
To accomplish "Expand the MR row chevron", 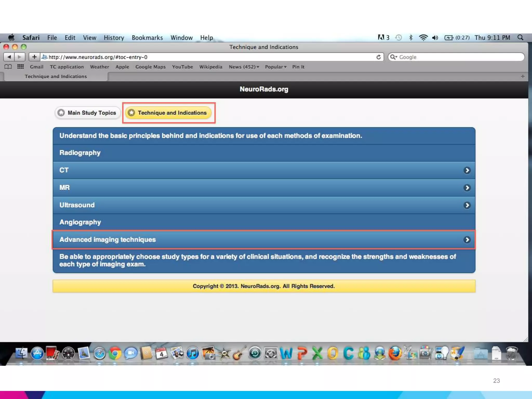I will 467,188.
